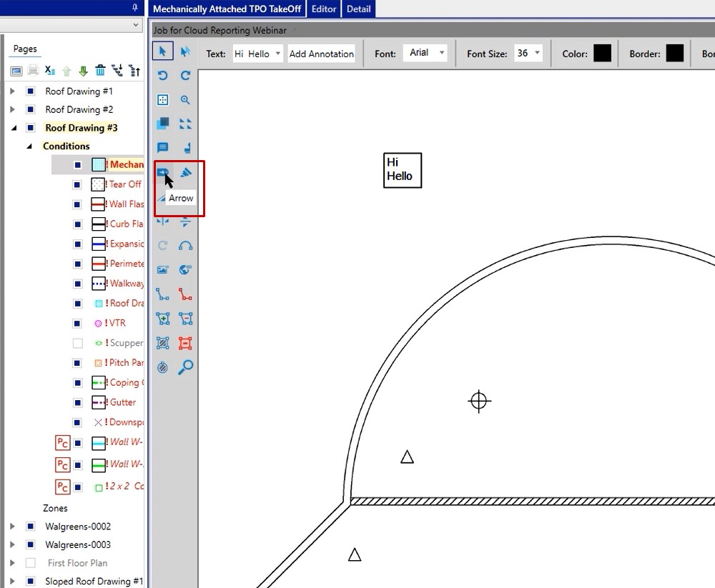Click the green move-down arrow icon
This screenshot has width=715, height=588.
pyautogui.click(x=83, y=70)
